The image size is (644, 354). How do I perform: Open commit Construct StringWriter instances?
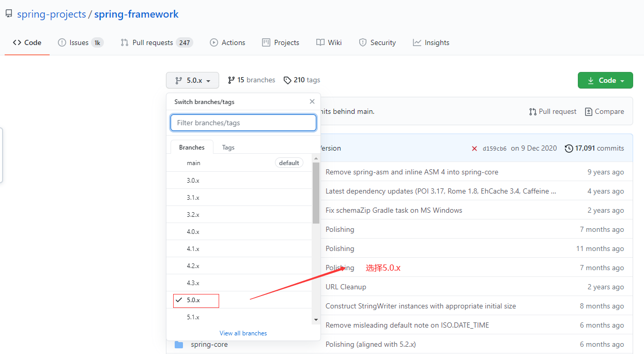421,306
